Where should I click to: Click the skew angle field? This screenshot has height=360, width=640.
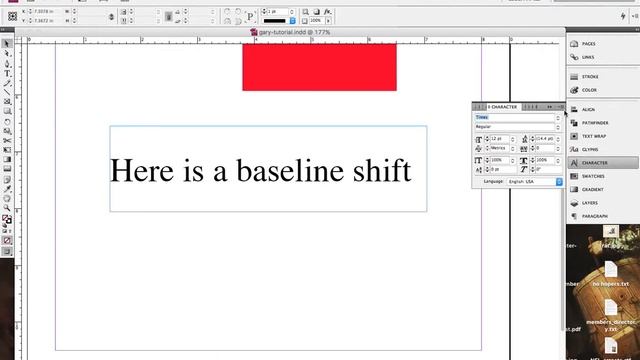(x=548, y=169)
